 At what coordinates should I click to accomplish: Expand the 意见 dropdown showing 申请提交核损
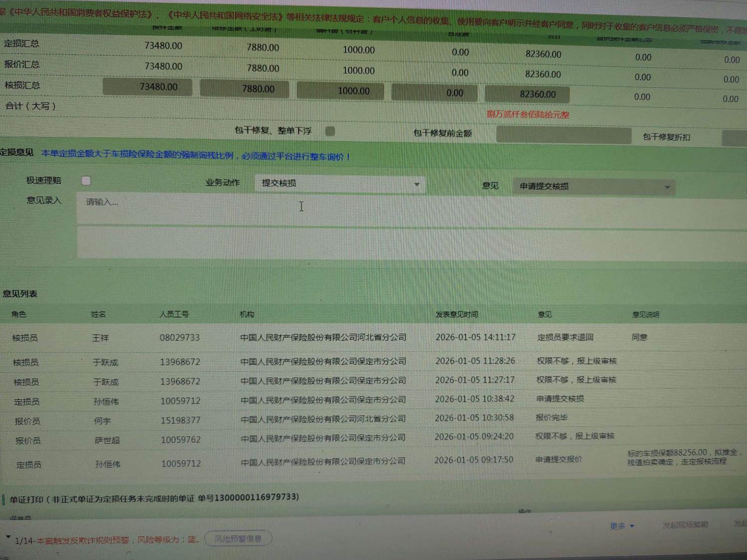tap(594, 187)
